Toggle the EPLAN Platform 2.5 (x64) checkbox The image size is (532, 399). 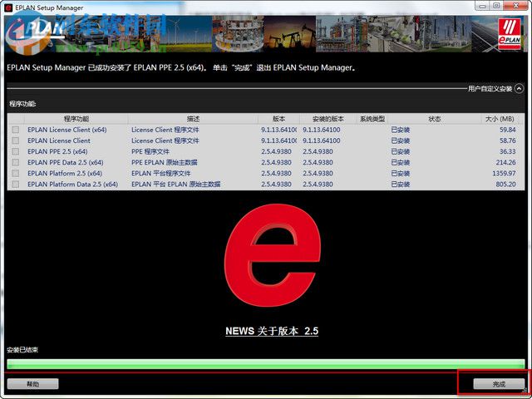(x=15, y=173)
